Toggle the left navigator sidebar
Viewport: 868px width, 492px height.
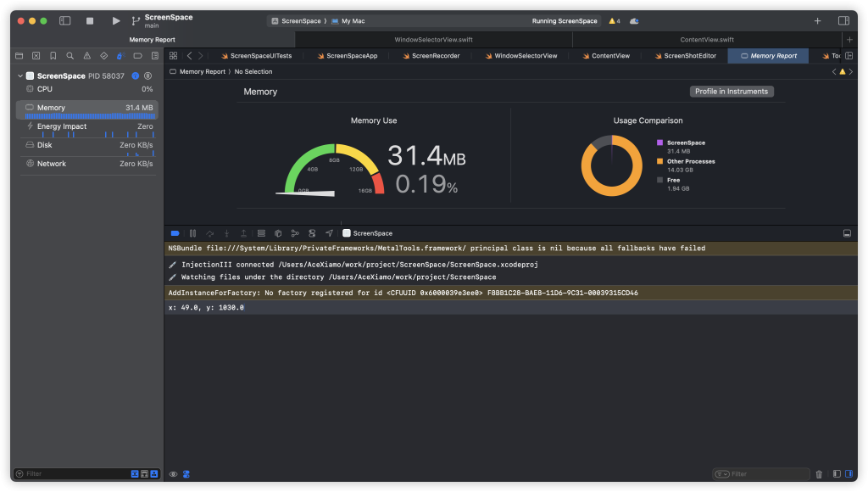pyautogui.click(x=64, y=20)
